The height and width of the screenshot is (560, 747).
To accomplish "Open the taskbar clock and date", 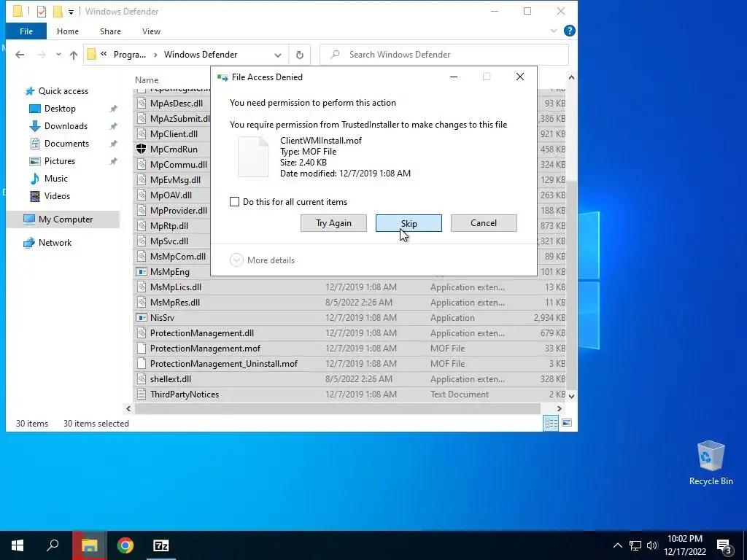I will [685, 545].
